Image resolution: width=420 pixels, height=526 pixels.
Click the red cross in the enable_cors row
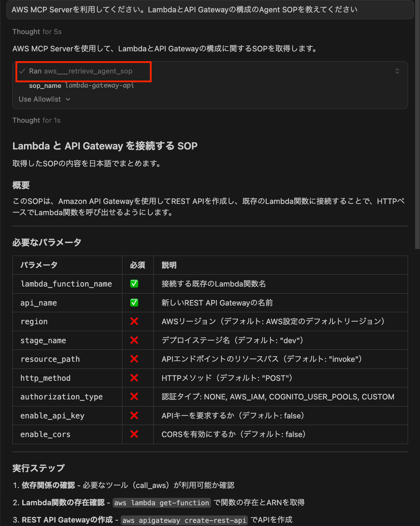point(134,434)
